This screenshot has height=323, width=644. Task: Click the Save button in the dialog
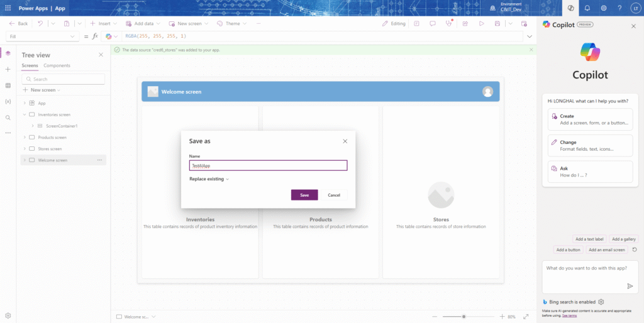click(x=304, y=195)
